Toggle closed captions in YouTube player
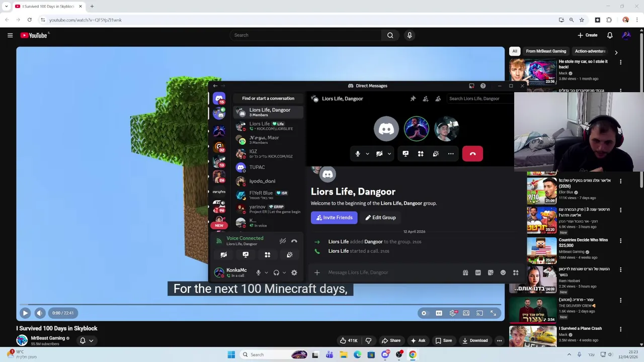Viewport: 644px width, 362px height. pyautogui.click(x=439, y=313)
